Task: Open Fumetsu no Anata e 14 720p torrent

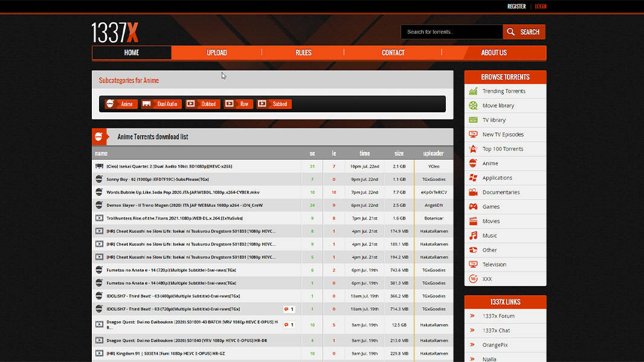Action: pos(171,270)
